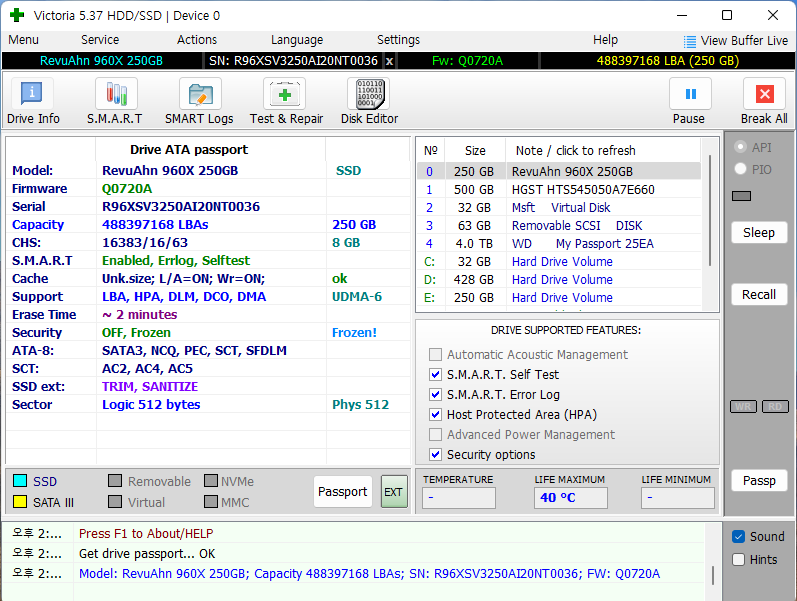
Task: Select device 0 RevuAhn 960X 250GB
Action: (559, 171)
